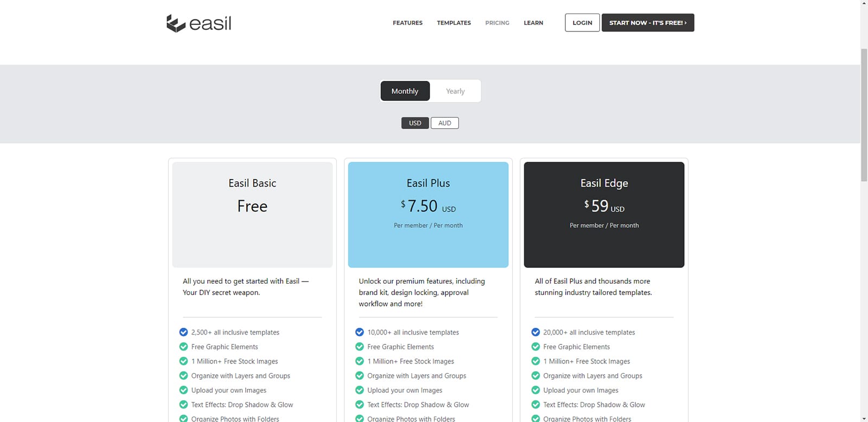Select the Easil Edge plan card
Viewport: 868px width, 422px height.
[x=604, y=214]
